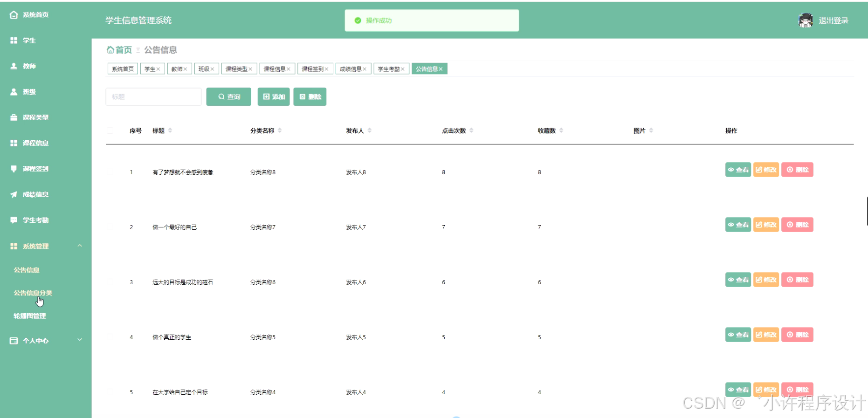Close the 学生 tab with its X

(x=158, y=69)
